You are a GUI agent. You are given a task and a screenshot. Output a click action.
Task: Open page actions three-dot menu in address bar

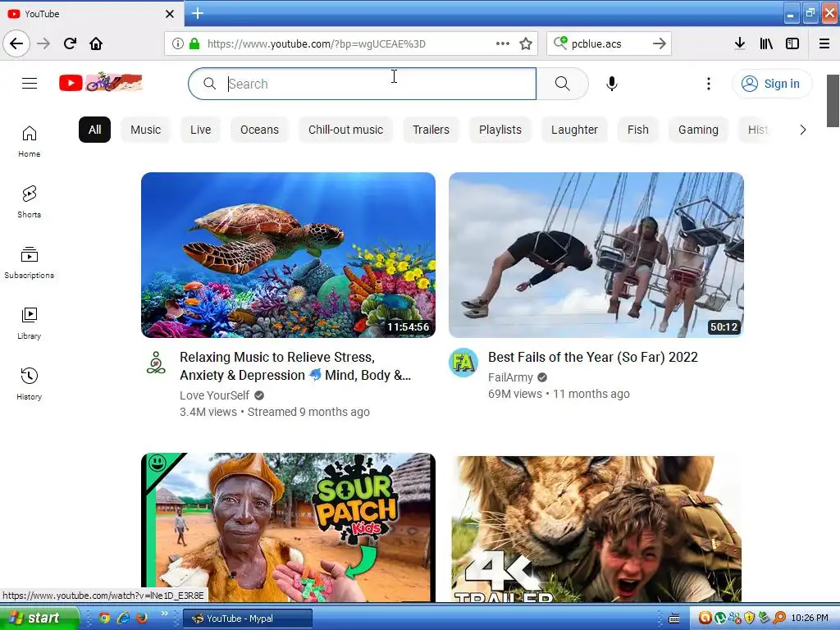[x=503, y=43]
